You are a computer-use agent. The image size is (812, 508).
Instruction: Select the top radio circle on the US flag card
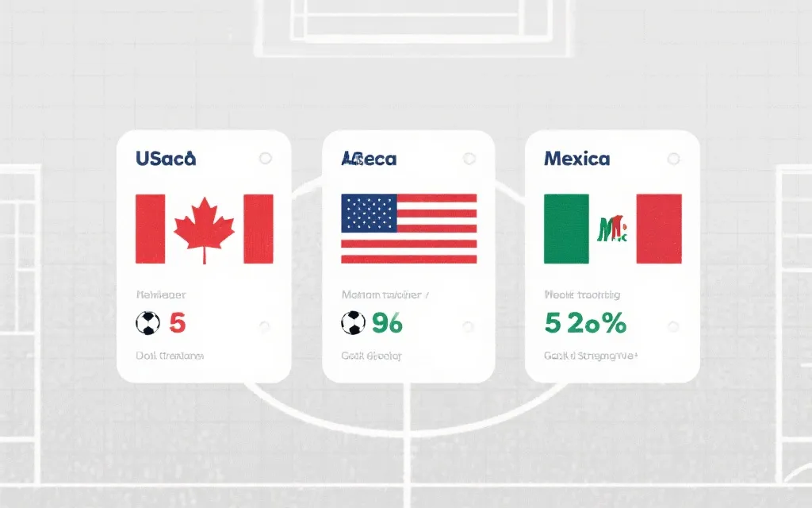[x=469, y=159]
